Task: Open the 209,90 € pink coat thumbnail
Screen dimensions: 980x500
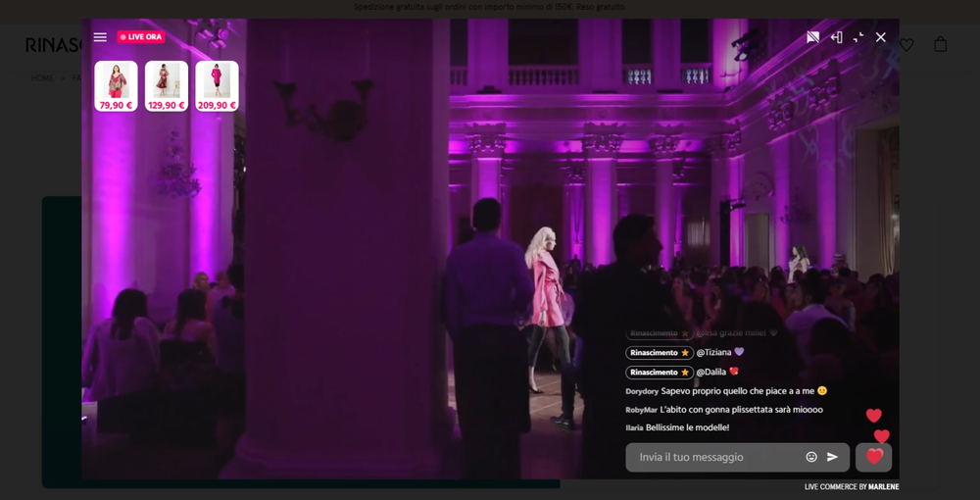Action: click(217, 86)
